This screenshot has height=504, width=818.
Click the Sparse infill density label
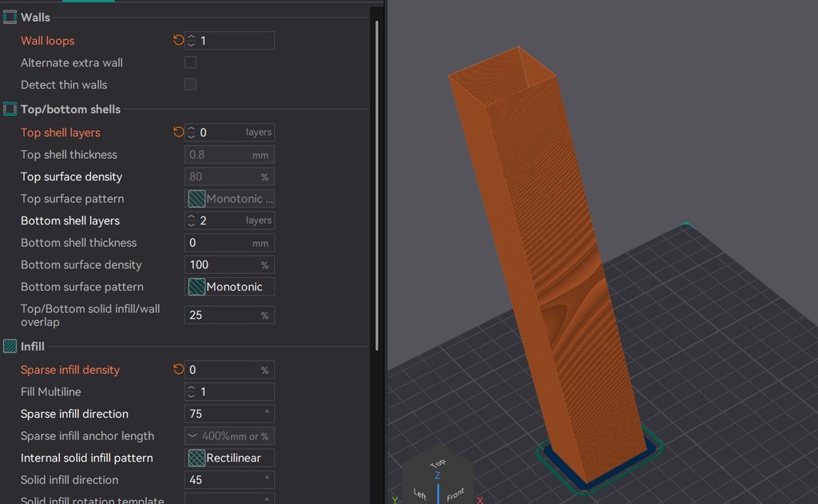pos(70,370)
